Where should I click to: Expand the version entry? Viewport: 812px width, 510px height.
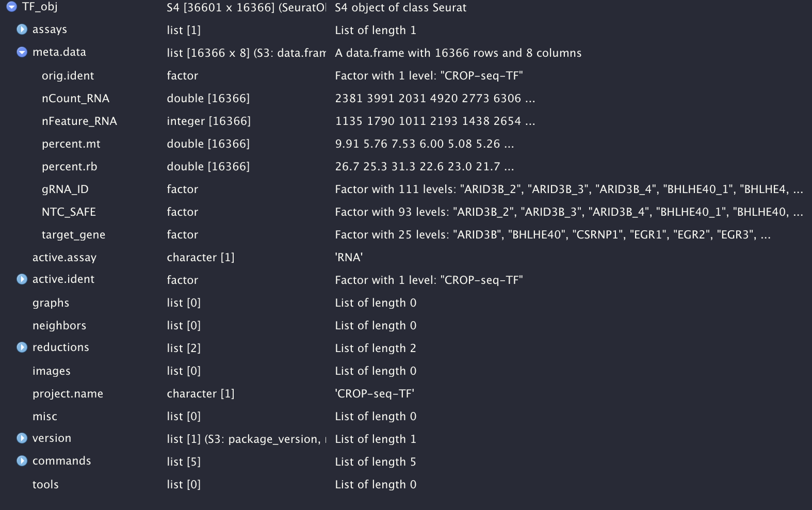click(x=21, y=438)
